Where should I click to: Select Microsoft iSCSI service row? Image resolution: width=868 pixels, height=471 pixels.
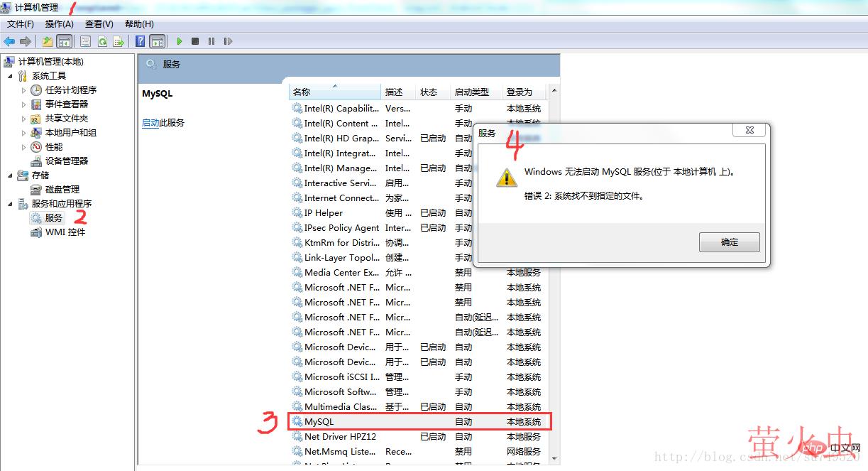pos(420,377)
